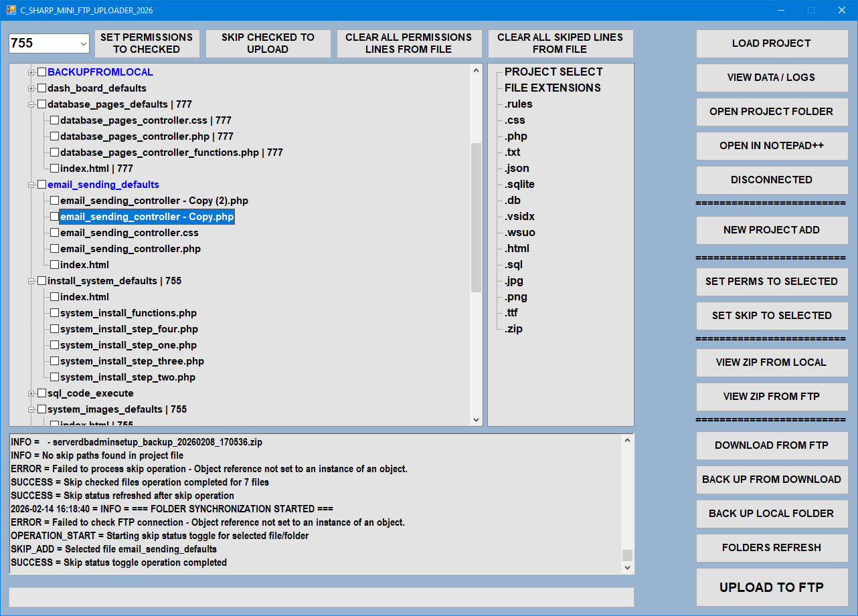Toggle checkbox for system_install_functions.php
Viewport: 858px width, 616px height.
coord(54,313)
